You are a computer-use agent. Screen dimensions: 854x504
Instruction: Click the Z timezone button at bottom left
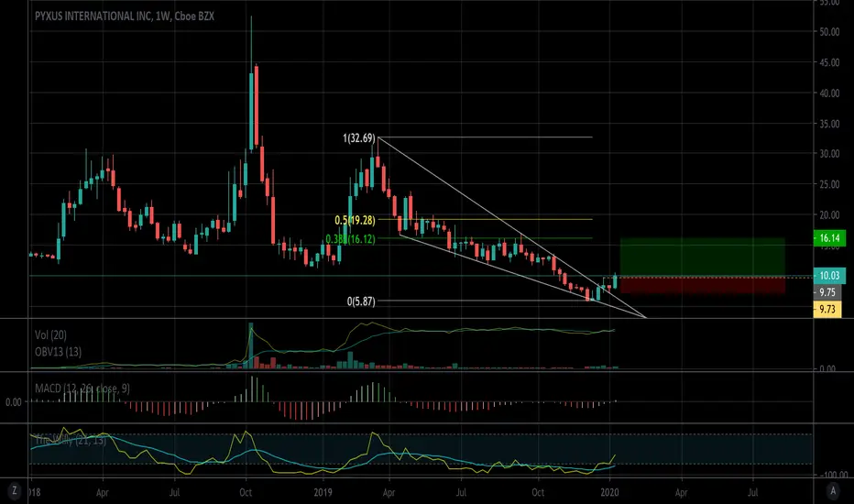(14, 491)
